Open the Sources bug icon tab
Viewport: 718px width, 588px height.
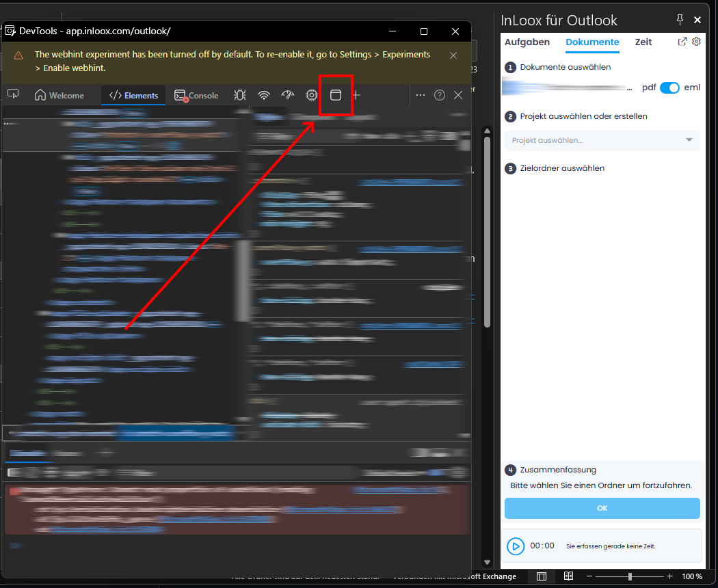(x=240, y=95)
